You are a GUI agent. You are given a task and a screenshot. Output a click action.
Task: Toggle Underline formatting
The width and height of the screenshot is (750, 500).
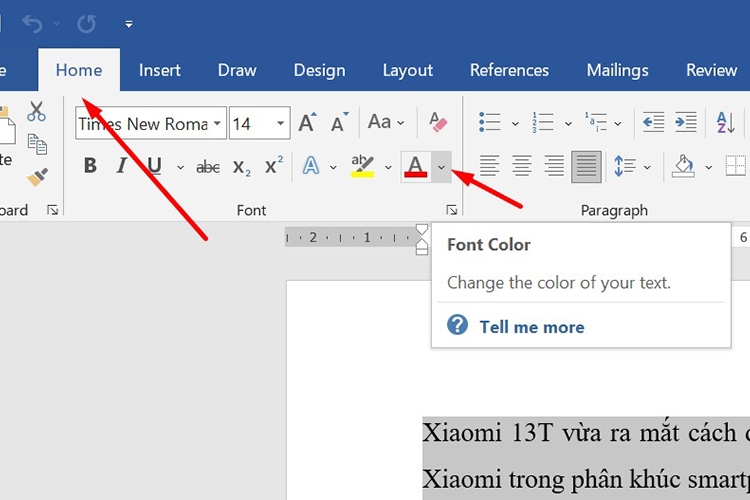pyautogui.click(x=154, y=166)
